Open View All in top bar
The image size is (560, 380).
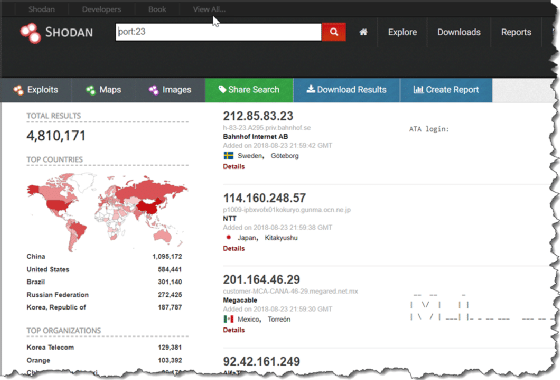tap(209, 9)
